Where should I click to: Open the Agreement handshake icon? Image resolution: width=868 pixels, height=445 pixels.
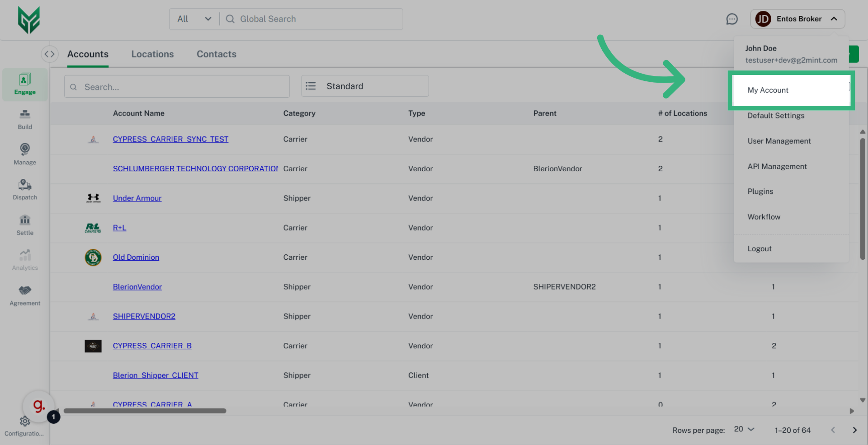click(25, 295)
